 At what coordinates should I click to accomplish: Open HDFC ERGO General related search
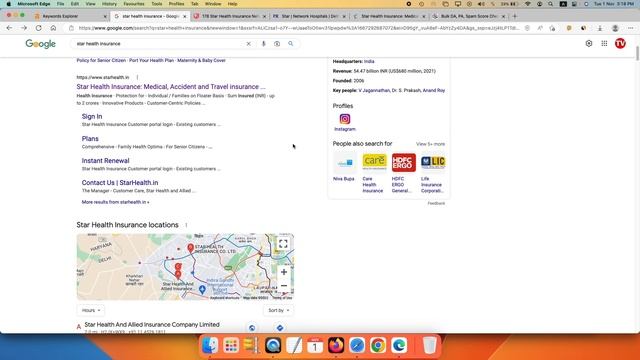click(x=403, y=173)
